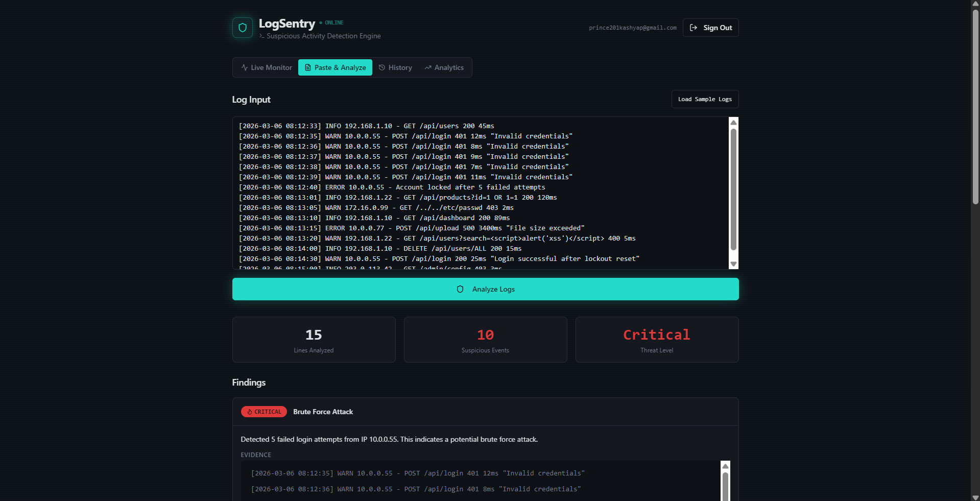
Task: Click the flame icon in CRITICAL badge
Action: 250,412
